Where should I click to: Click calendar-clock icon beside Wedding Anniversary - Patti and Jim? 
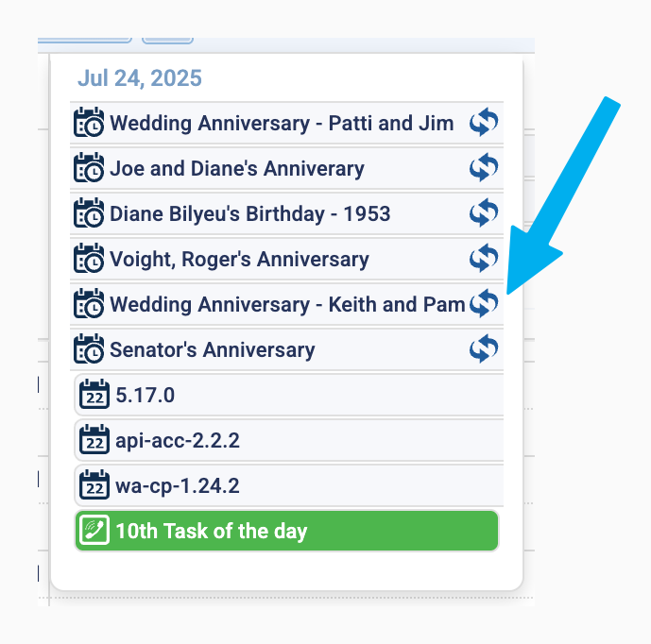89,123
